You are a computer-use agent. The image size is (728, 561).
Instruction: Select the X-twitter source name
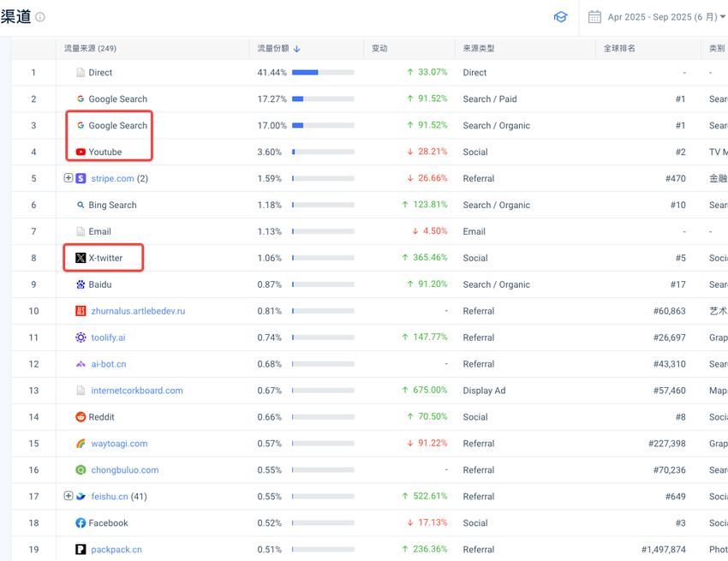pyautogui.click(x=105, y=258)
